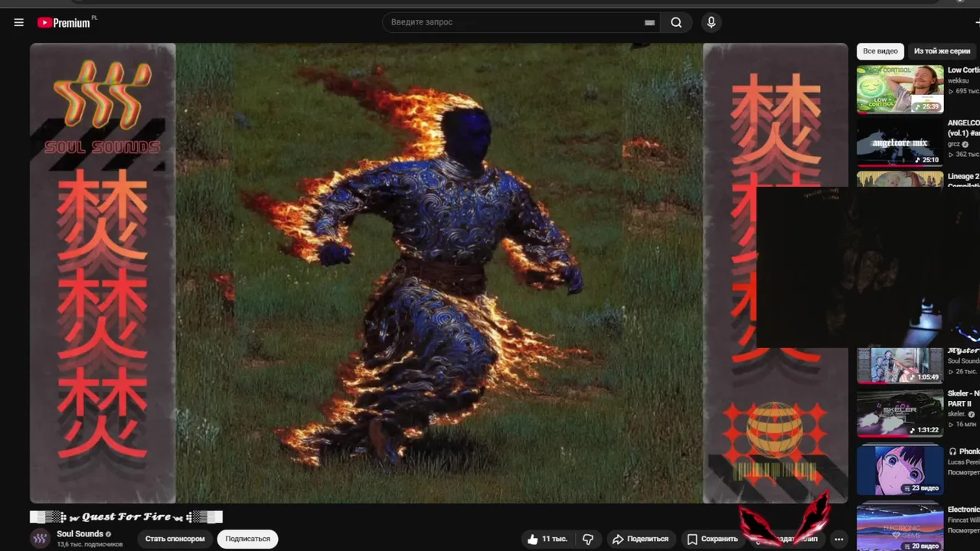Select the Из той же серии chip
The image size is (980, 551).
[x=942, y=51]
